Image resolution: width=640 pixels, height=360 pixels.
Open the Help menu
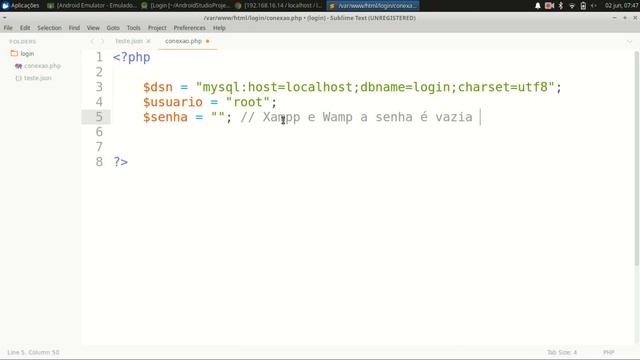coord(219,28)
